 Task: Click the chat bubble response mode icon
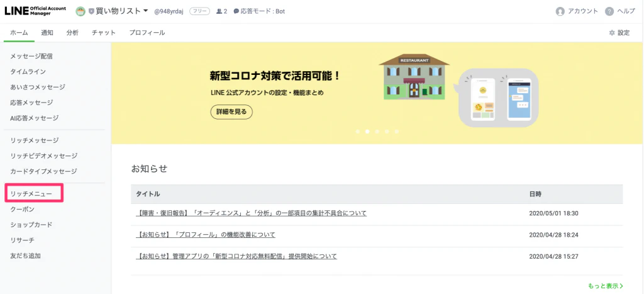pos(236,11)
